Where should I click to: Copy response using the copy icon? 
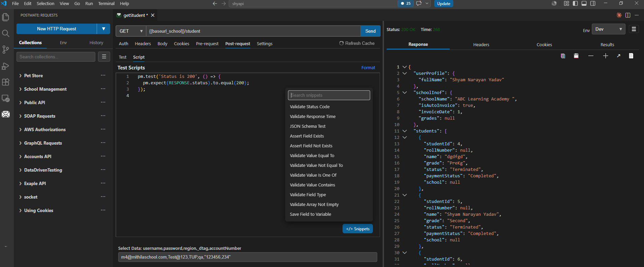pos(563,56)
